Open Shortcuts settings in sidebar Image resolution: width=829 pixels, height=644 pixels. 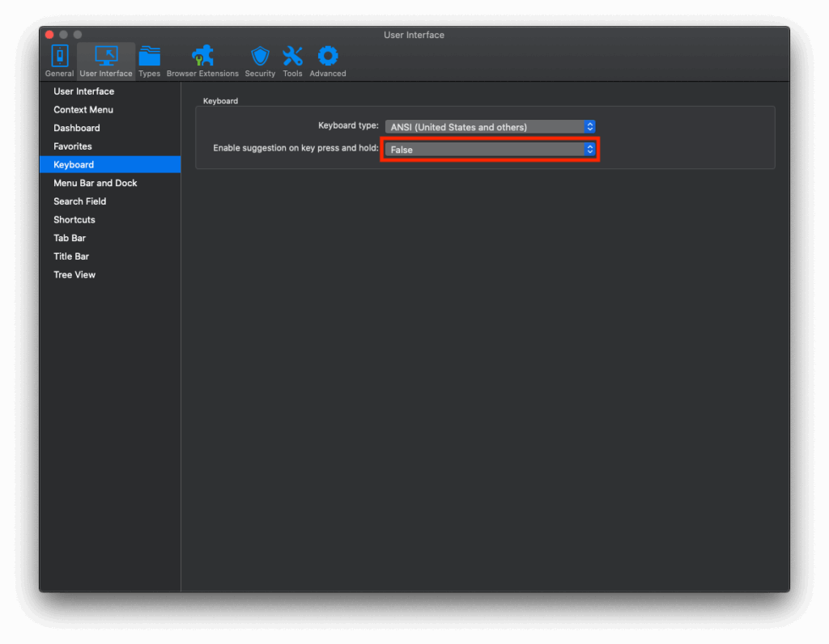[74, 220]
